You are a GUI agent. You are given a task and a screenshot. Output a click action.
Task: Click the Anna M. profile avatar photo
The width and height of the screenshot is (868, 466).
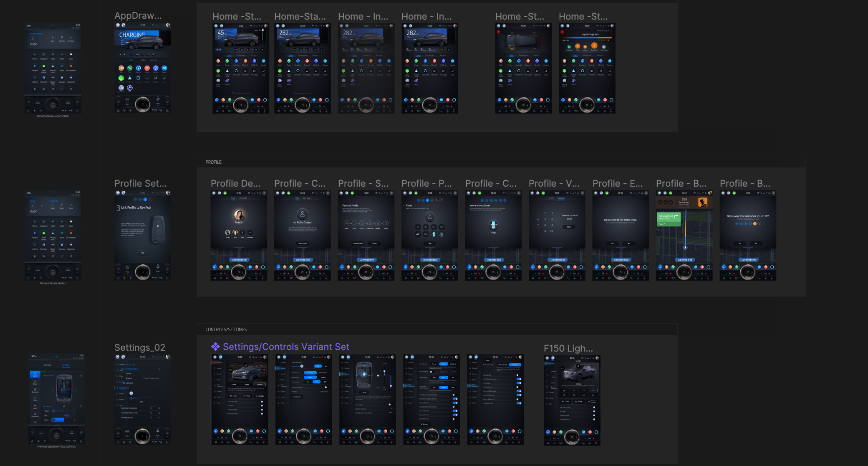pyautogui.click(x=239, y=215)
